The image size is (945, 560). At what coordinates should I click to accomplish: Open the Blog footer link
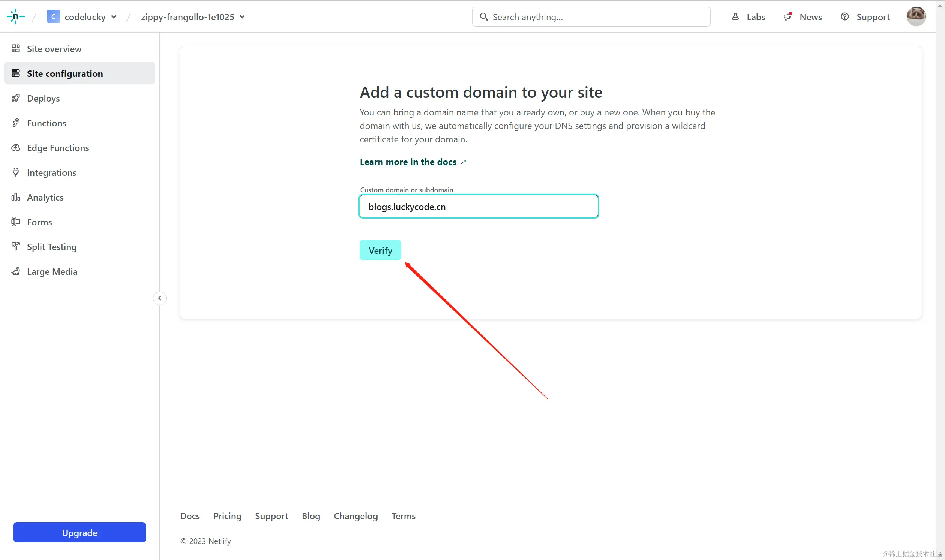click(311, 515)
